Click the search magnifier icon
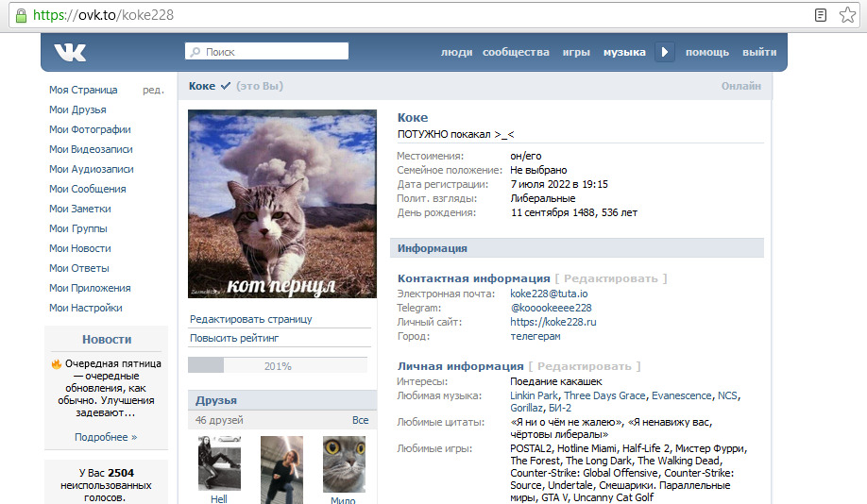Image resolution: width=867 pixels, height=504 pixels. pyautogui.click(x=195, y=52)
